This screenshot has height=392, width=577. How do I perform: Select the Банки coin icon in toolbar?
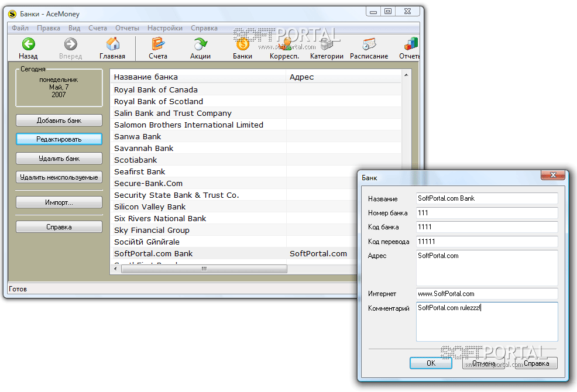[x=242, y=44]
